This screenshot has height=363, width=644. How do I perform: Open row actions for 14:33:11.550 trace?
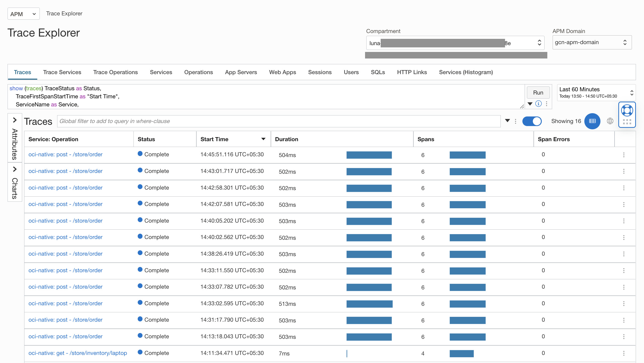pyautogui.click(x=624, y=270)
